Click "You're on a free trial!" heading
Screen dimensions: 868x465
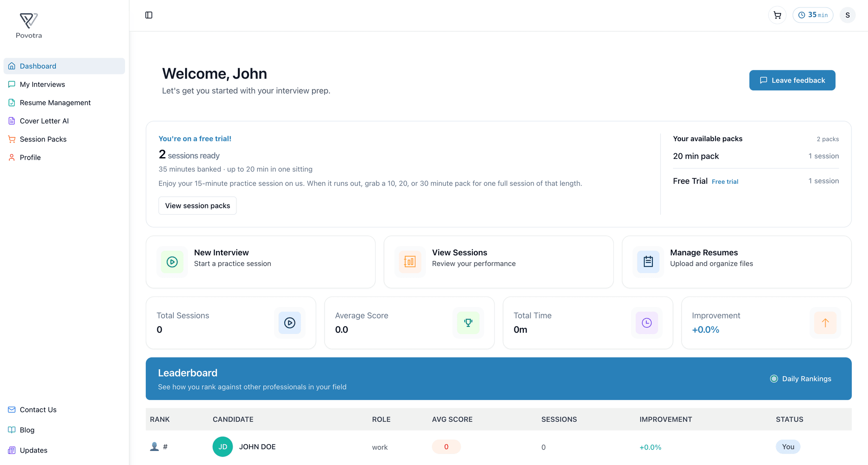pyautogui.click(x=195, y=138)
